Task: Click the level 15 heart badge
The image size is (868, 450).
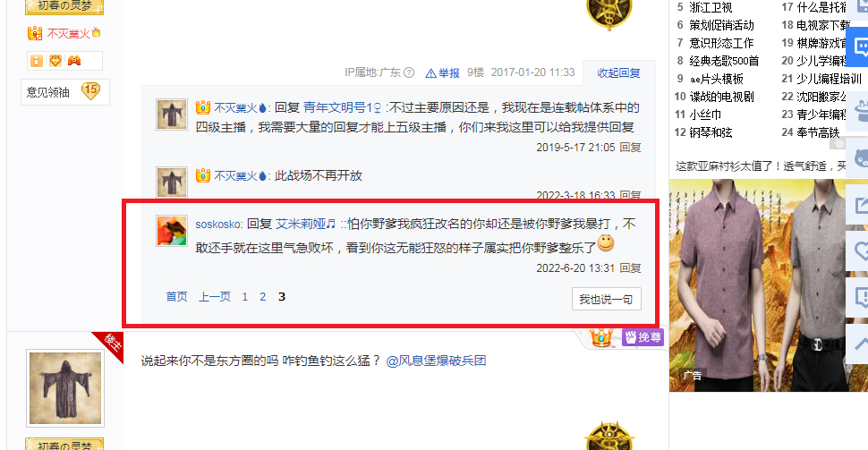Action: coord(90,90)
